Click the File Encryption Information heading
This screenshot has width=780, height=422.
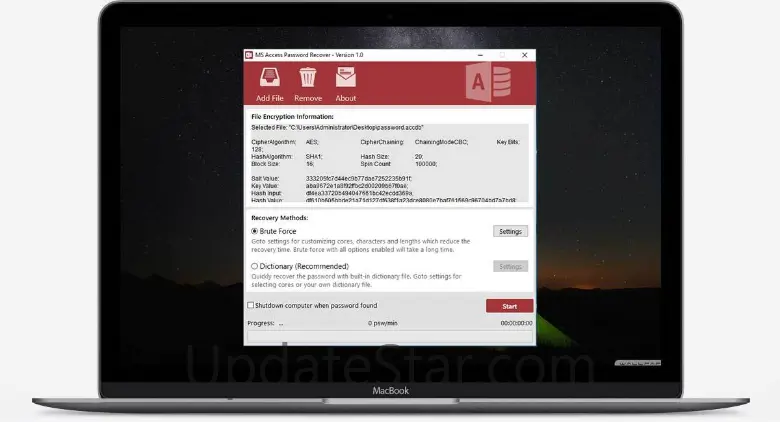(x=292, y=116)
